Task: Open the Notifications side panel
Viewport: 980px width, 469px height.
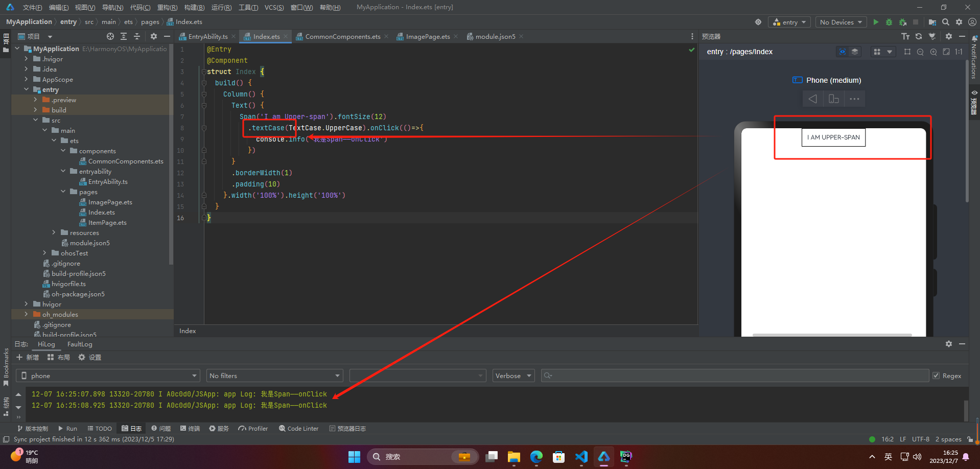Action: (x=974, y=57)
